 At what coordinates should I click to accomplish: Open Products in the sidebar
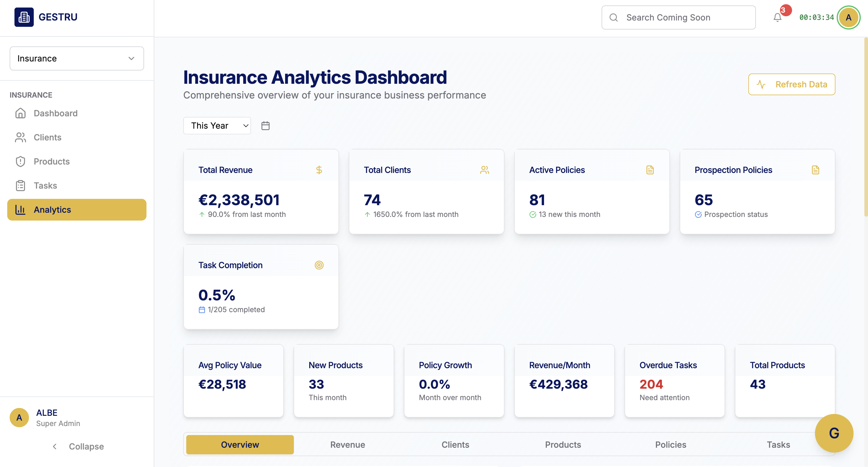[52, 161]
